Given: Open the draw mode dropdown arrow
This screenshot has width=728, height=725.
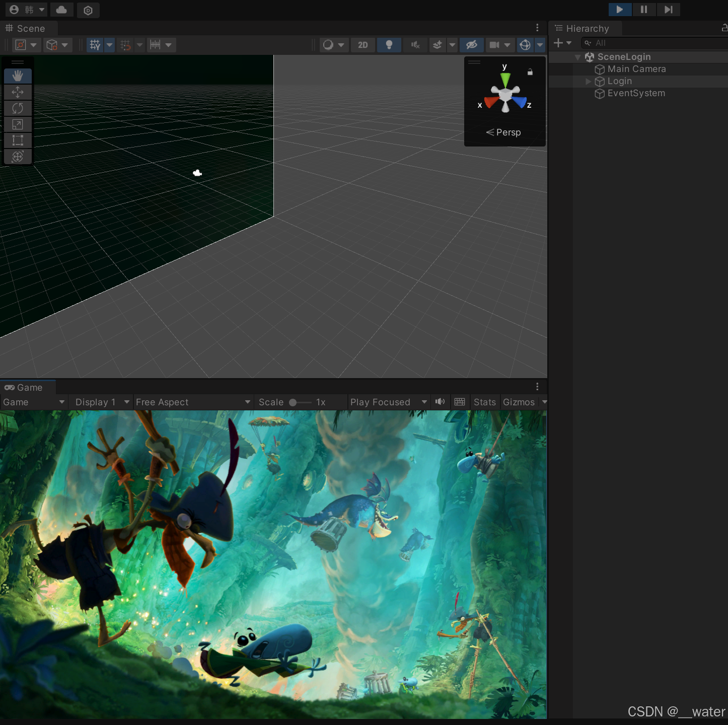Looking at the screenshot, I should (x=341, y=45).
